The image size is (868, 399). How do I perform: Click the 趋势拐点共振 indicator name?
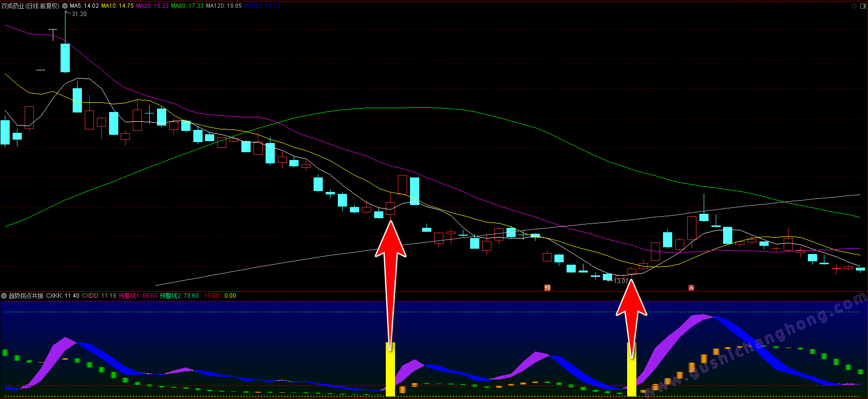pos(26,295)
